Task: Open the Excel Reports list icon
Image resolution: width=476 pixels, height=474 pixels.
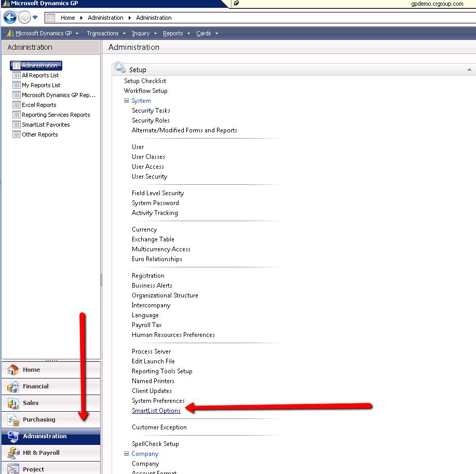Action: pyautogui.click(x=16, y=104)
